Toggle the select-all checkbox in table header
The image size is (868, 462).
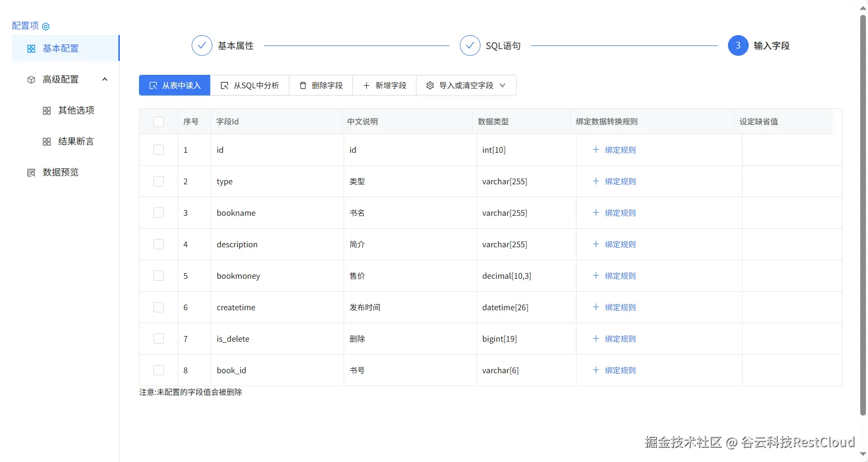(x=159, y=122)
